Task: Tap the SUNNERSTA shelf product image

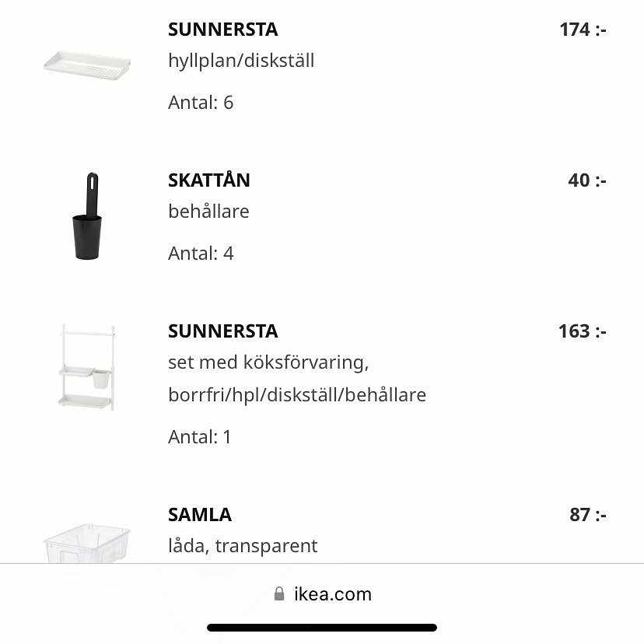Action: (x=86, y=63)
